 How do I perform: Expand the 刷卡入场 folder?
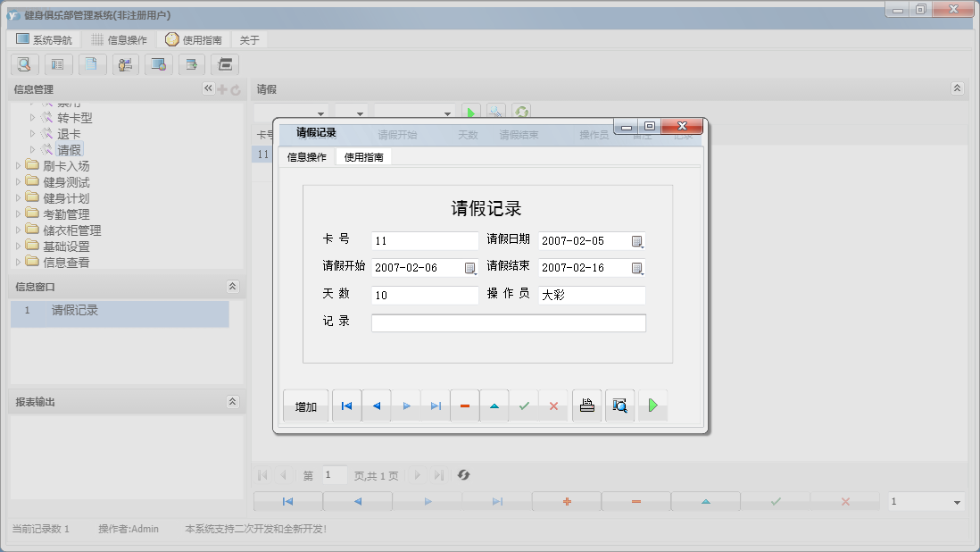tap(20, 165)
